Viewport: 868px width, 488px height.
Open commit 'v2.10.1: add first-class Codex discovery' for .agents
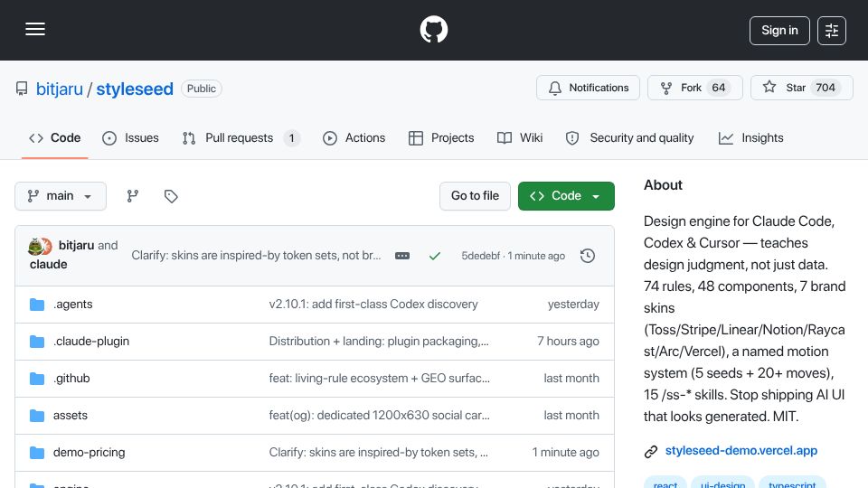point(373,305)
